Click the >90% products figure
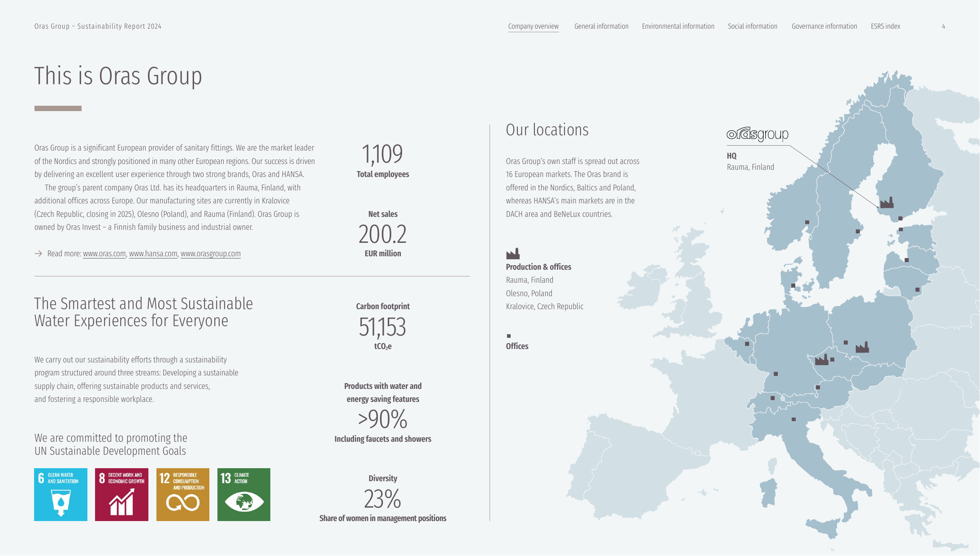 (x=382, y=419)
